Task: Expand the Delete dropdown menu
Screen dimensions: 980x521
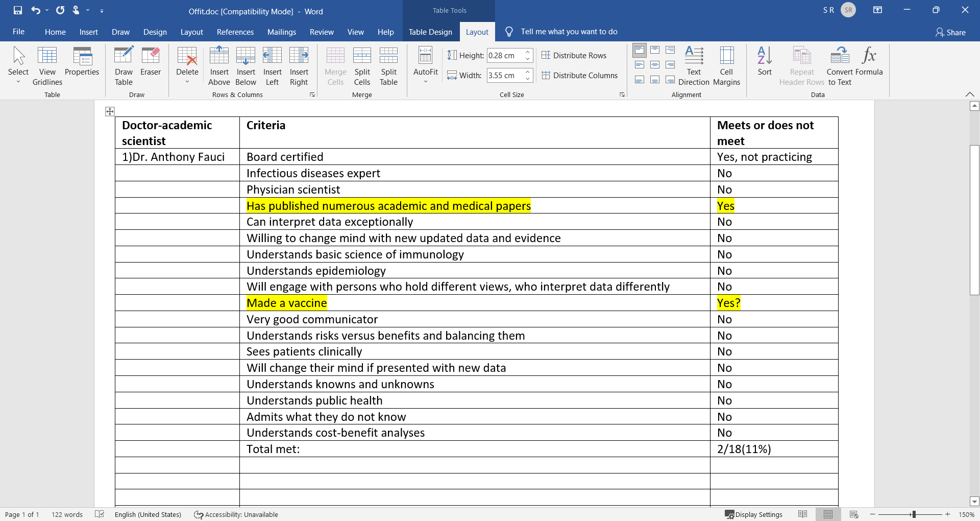Action: coord(187,82)
